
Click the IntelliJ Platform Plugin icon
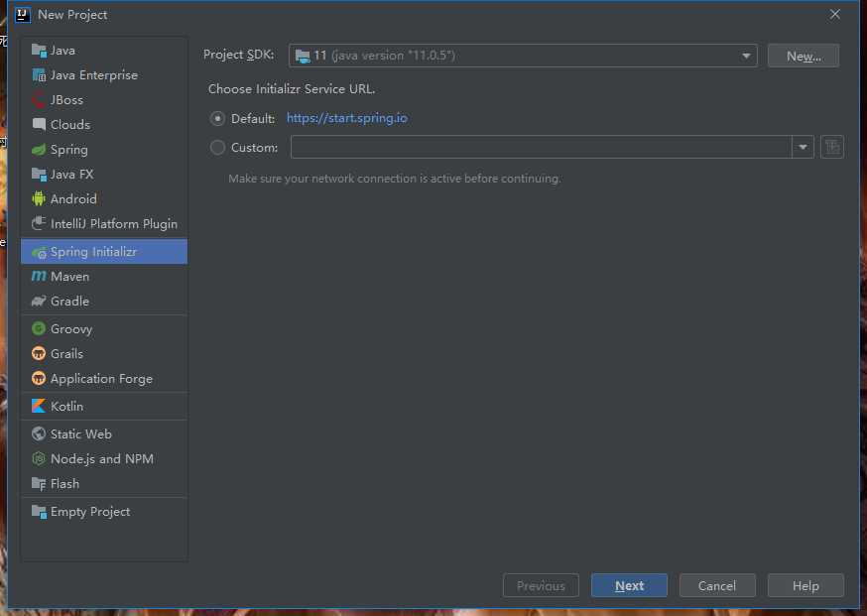[x=39, y=224]
